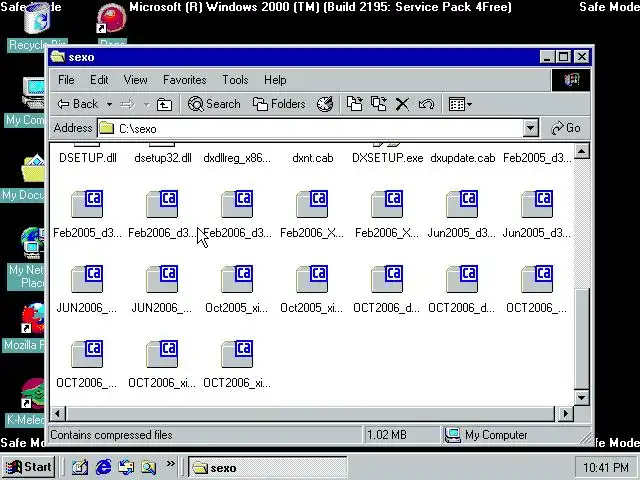The image size is (640, 480).
Task: Click the Back toolbar button
Action: [x=78, y=104]
